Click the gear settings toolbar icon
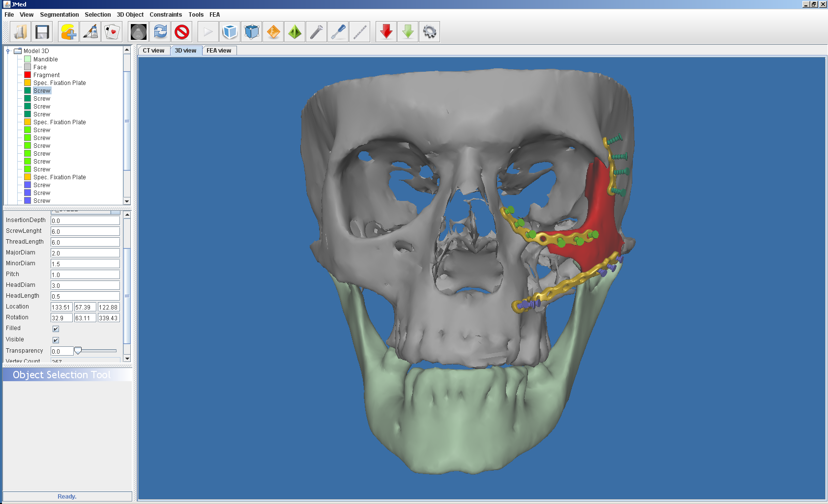 coord(430,32)
